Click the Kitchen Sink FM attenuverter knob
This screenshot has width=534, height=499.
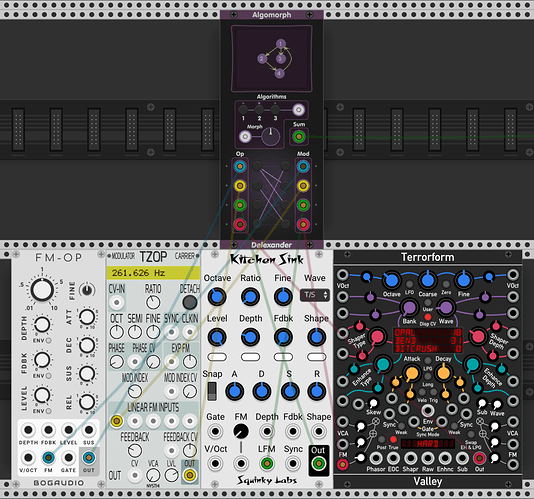(241, 431)
